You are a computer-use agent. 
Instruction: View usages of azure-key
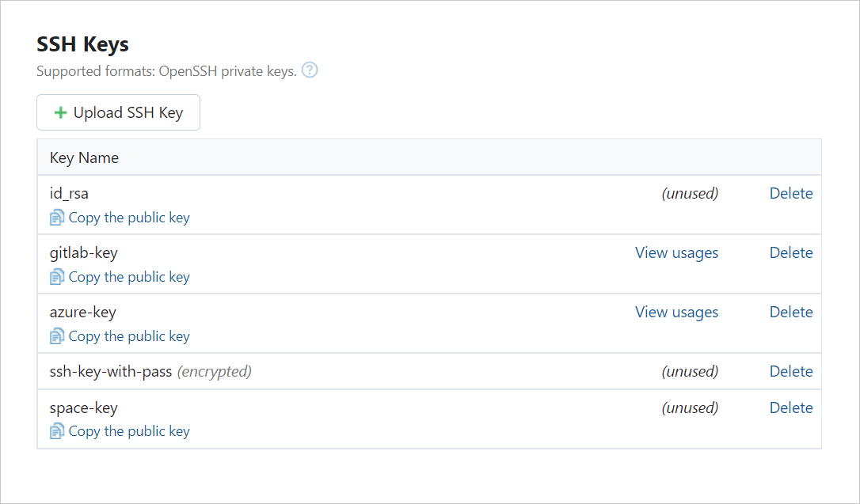[x=676, y=312]
